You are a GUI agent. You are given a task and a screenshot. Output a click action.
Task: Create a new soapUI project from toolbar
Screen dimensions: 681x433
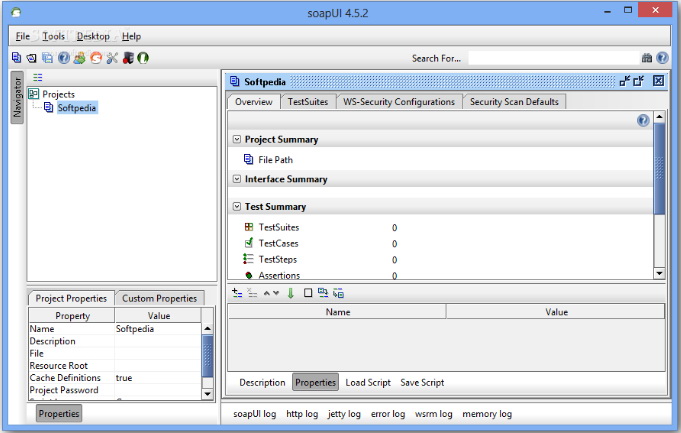coord(17,58)
